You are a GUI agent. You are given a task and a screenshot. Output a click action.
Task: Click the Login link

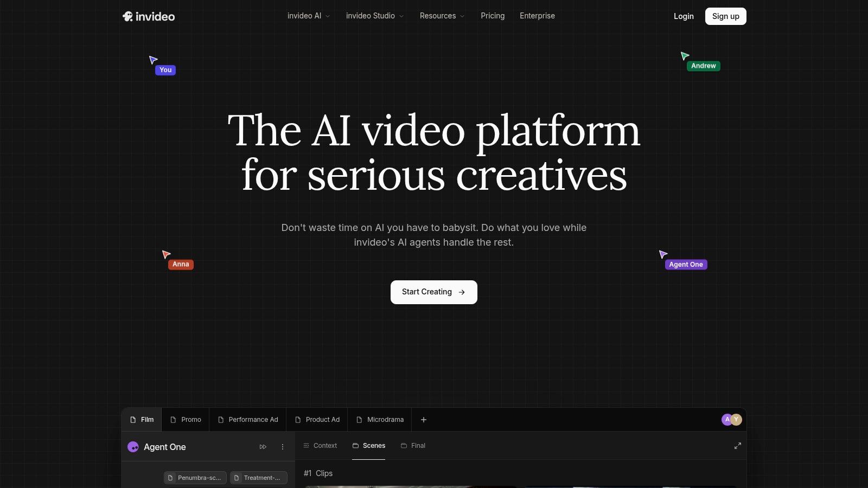point(684,16)
